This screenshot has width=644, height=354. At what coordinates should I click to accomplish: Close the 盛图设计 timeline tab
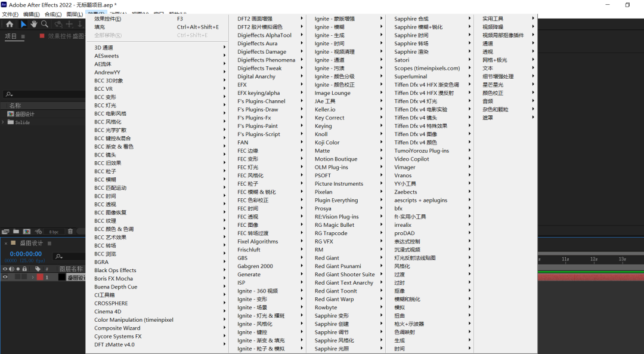click(x=6, y=244)
